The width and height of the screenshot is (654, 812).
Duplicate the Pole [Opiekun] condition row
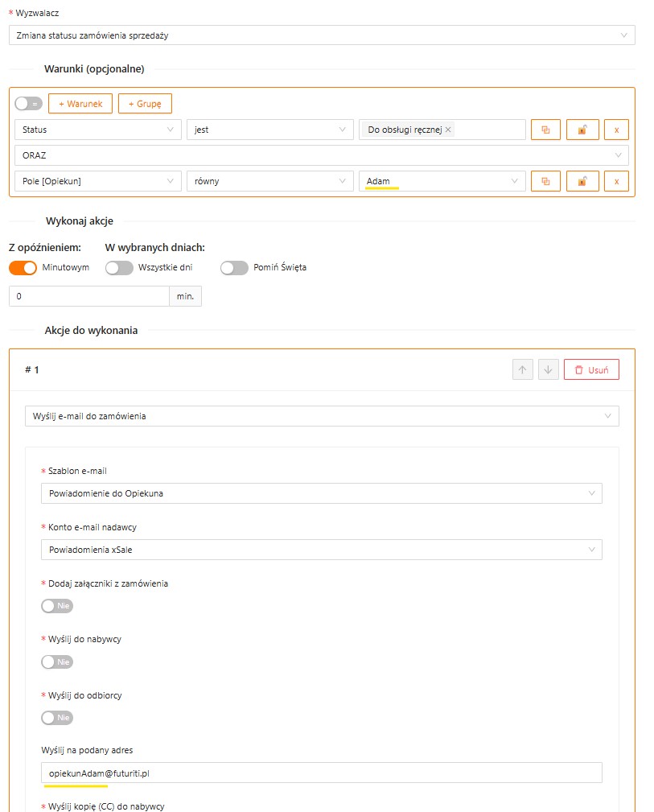(545, 181)
